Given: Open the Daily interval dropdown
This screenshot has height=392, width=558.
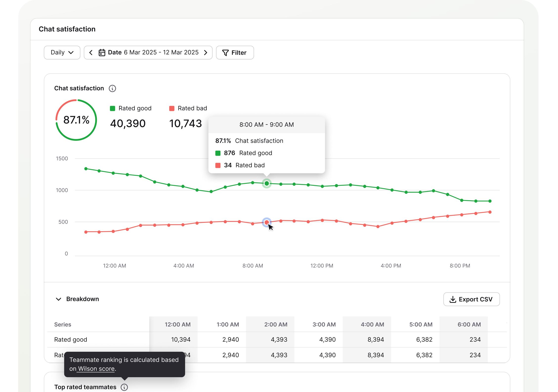Looking at the screenshot, I should [x=62, y=53].
